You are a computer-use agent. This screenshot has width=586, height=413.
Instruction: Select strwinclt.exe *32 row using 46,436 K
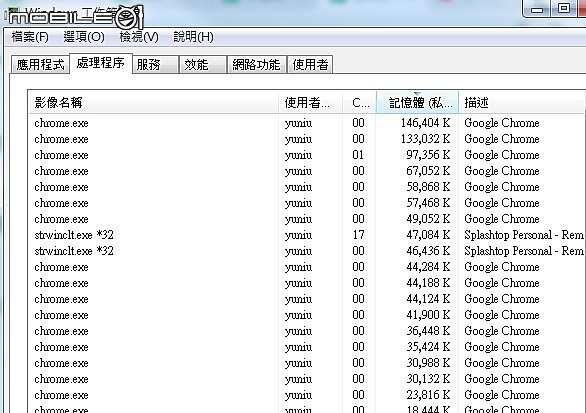tap(306, 251)
